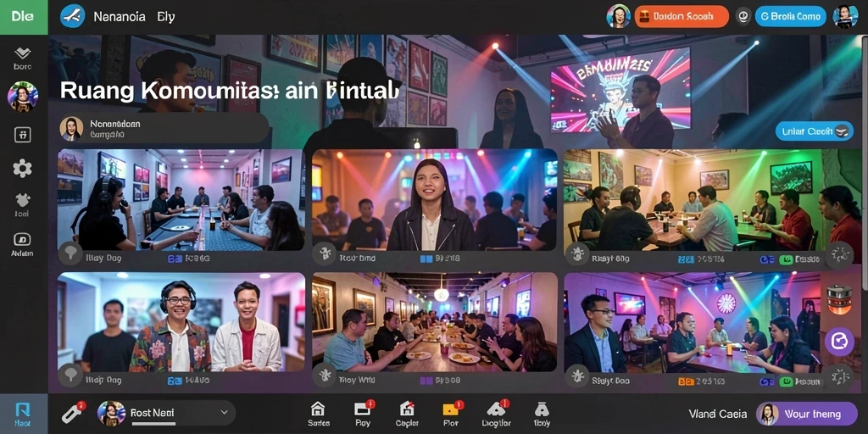Screen dimensions: 868x434
Task: Click the blue airplane app logo
Action: (x=73, y=16)
